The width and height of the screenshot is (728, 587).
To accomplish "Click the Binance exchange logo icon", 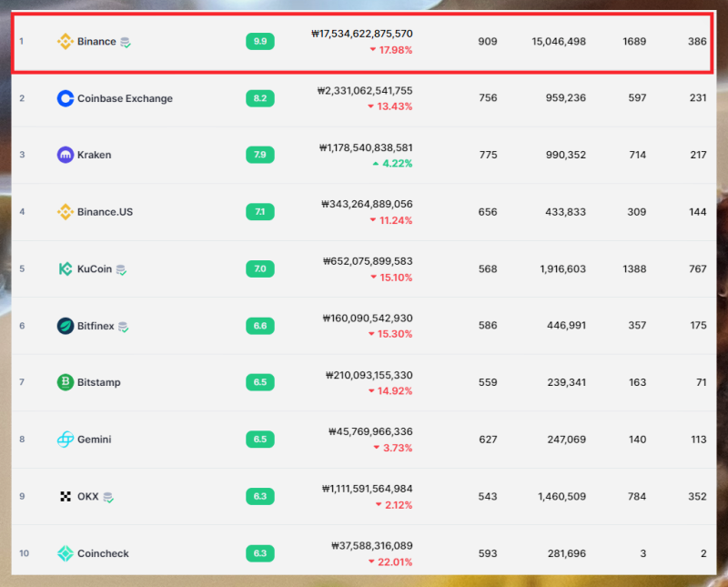I will [65, 41].
